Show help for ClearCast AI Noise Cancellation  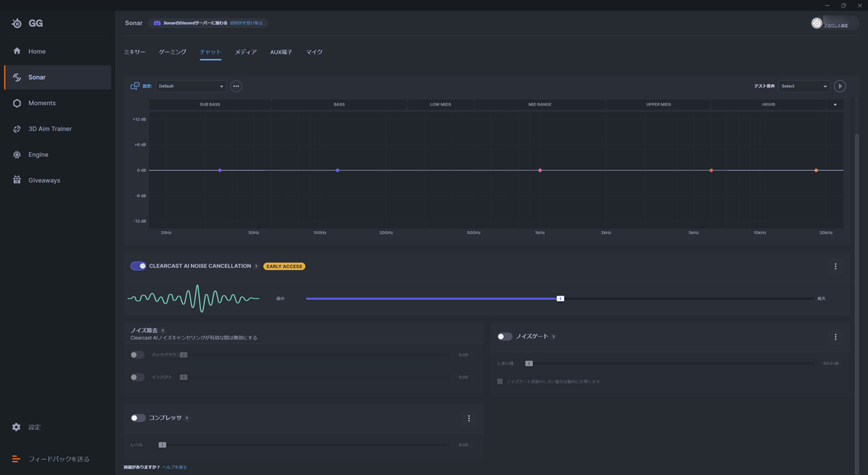point(256,266)
